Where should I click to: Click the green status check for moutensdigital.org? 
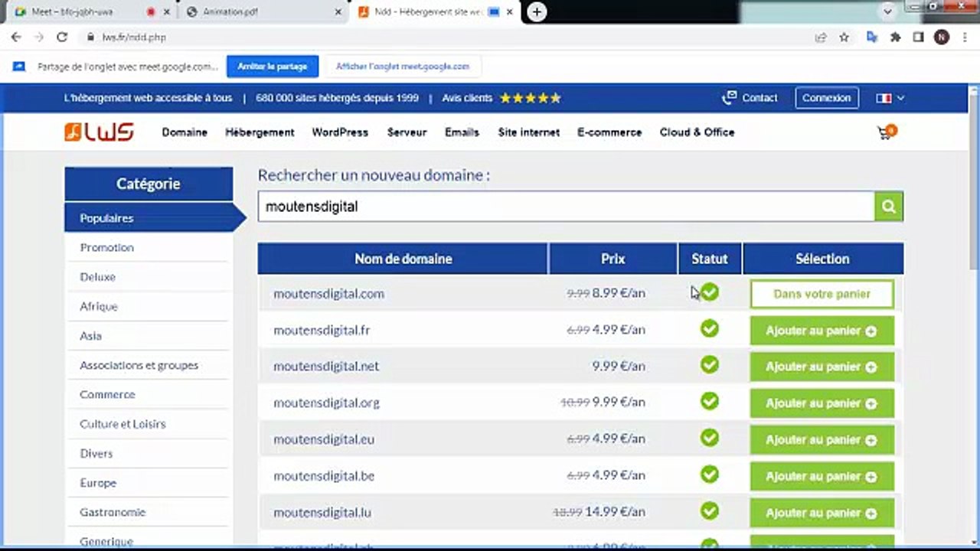710,401
